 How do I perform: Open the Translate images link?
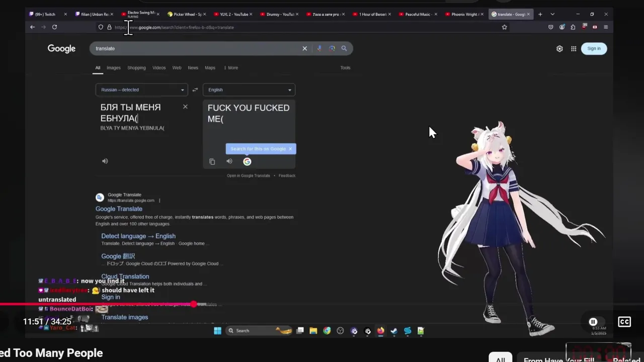click(x=124, y=317)
